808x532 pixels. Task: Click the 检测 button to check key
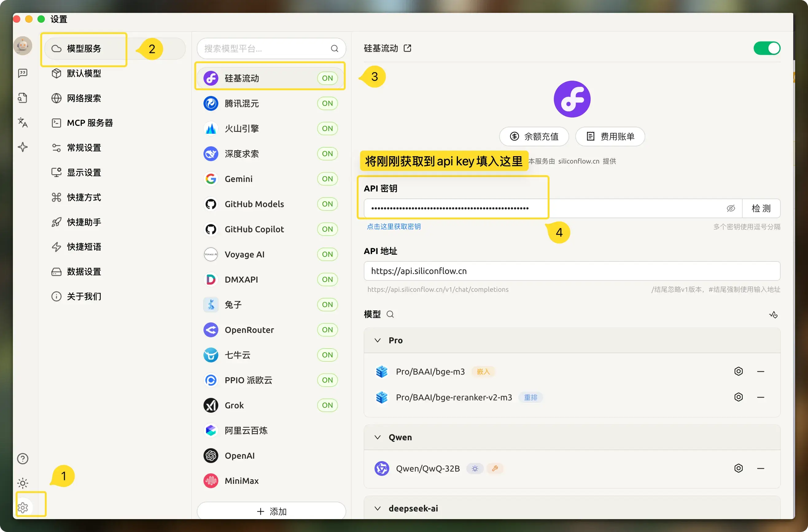(761, 208)
